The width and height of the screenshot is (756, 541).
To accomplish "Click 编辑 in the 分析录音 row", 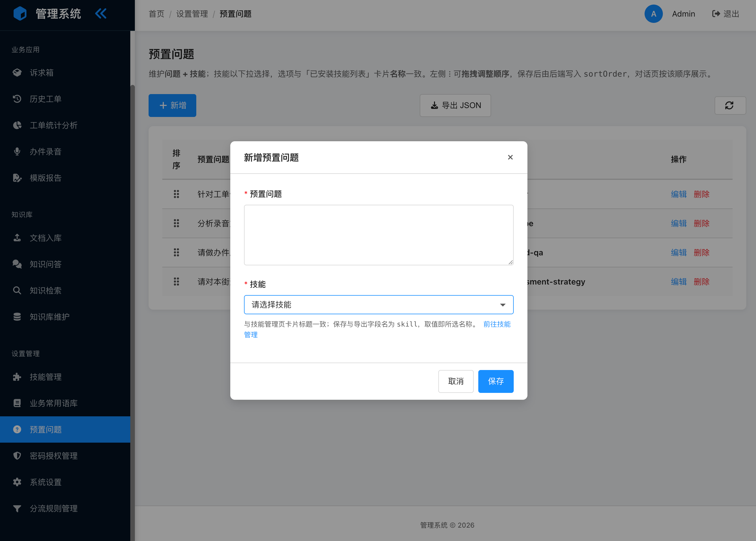I will (679, 223).
